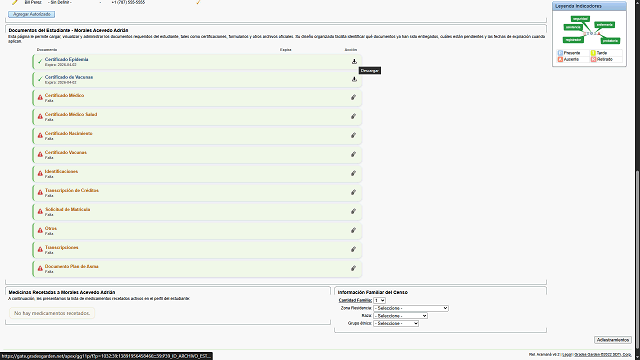Click warning icon beside Certificado Médico
Screen dimensions: 640x360
pos(40,98)
